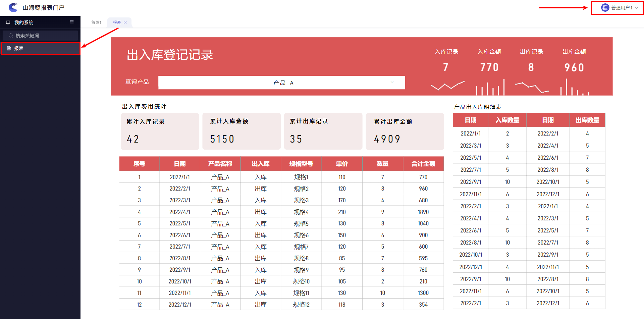Close the 报表 tab
The width and height of the screenshot is (644, 319).
[125, 22]
